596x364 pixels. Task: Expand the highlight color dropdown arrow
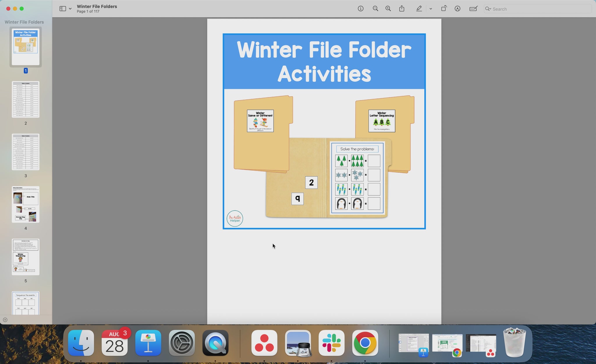pyautogui.click(x=431, y=9)
